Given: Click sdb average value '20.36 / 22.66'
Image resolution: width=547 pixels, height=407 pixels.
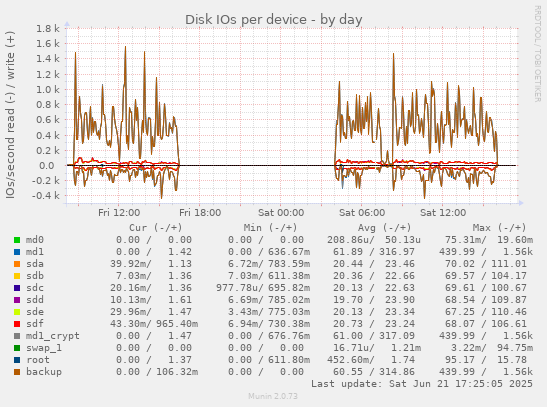Looking at the screenshot, I should [374, 276].
